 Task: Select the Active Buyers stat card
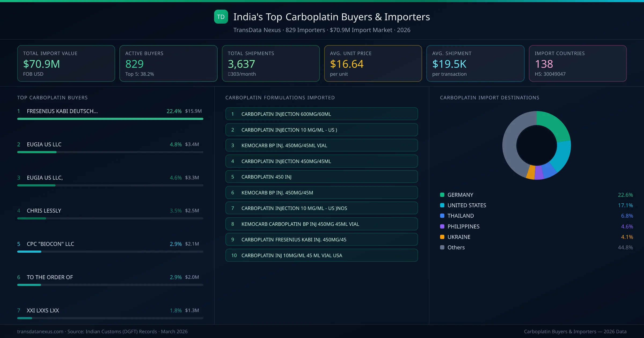168,63
